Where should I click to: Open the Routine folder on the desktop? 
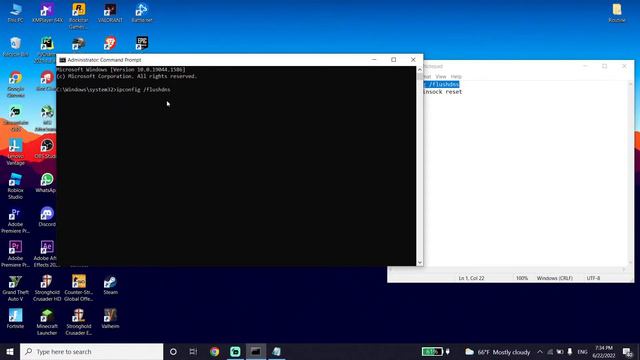617,12
